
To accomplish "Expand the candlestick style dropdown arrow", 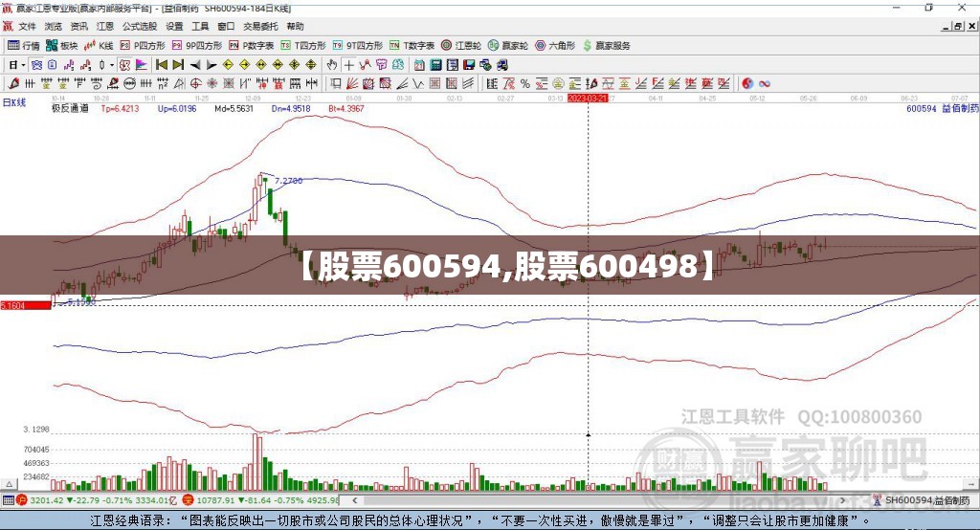I will pos(111,65).
